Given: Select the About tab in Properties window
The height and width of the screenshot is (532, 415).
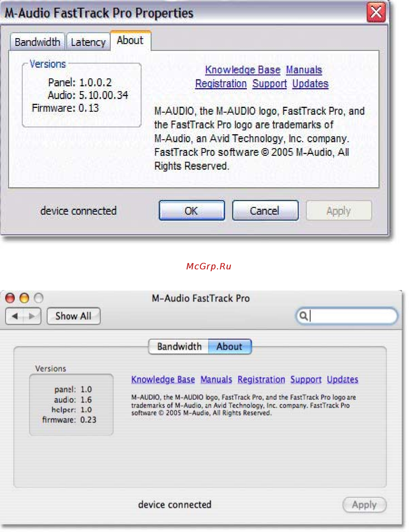Looking at the screenshot, I should 130,40.
